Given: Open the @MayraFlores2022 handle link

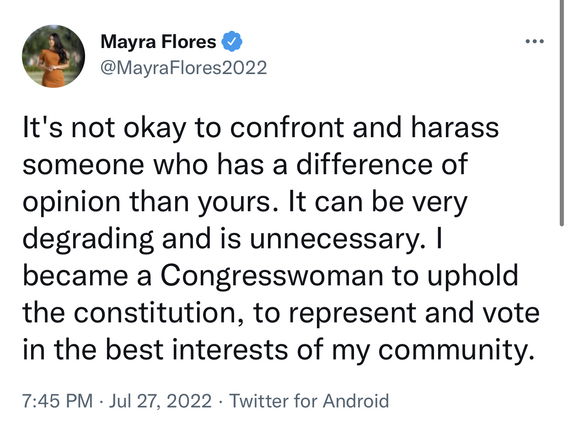Looking at the screenshot, I should coord(184,68).
